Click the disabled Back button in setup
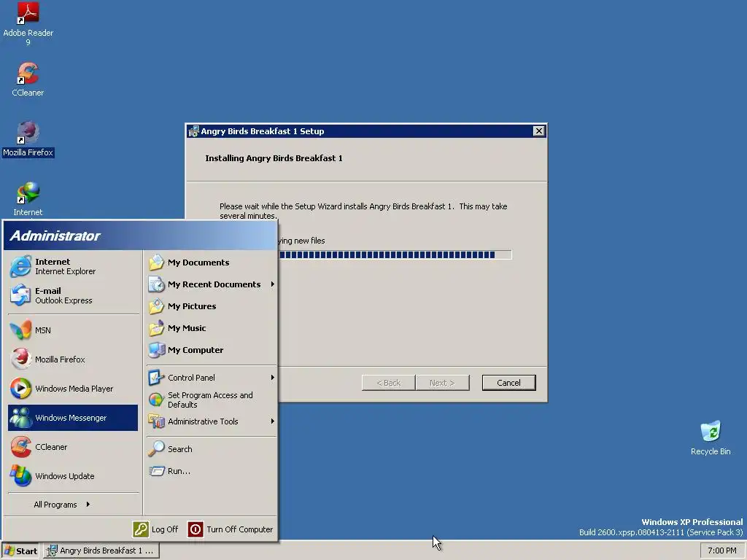The width and height of the screenshot is (747, 560). pos(388,383)
